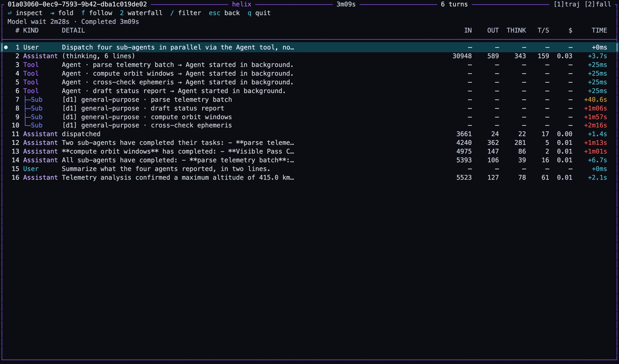The image size is (619, 364).
Task: Click the 6 turns label
Action: (x=454, y=4)
